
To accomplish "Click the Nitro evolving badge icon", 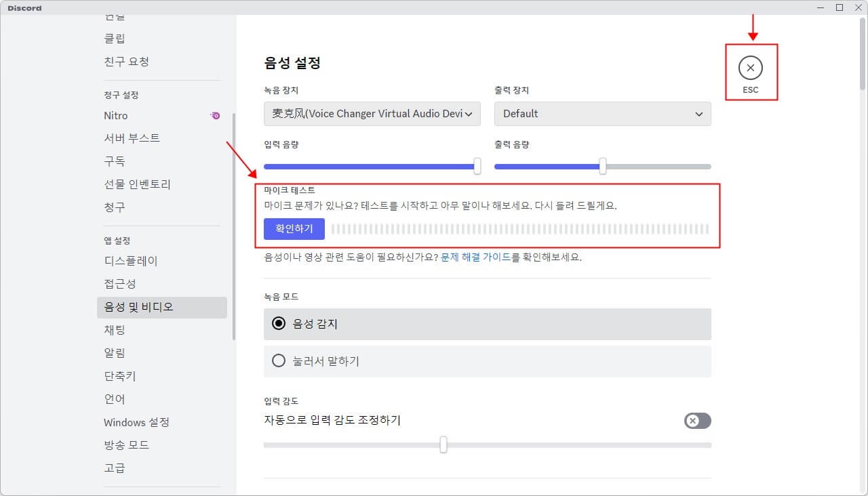I will click(215, 116).
